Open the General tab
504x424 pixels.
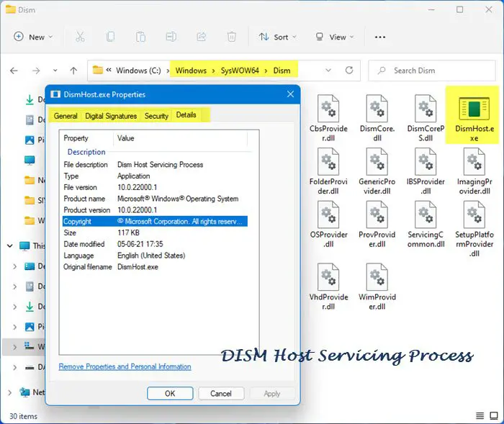(x=66, y=116)
